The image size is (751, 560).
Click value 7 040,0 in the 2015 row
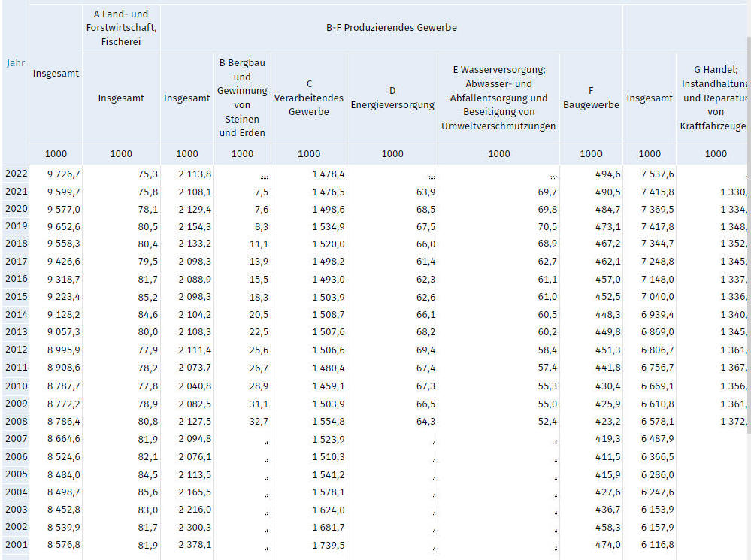point(657,297)
